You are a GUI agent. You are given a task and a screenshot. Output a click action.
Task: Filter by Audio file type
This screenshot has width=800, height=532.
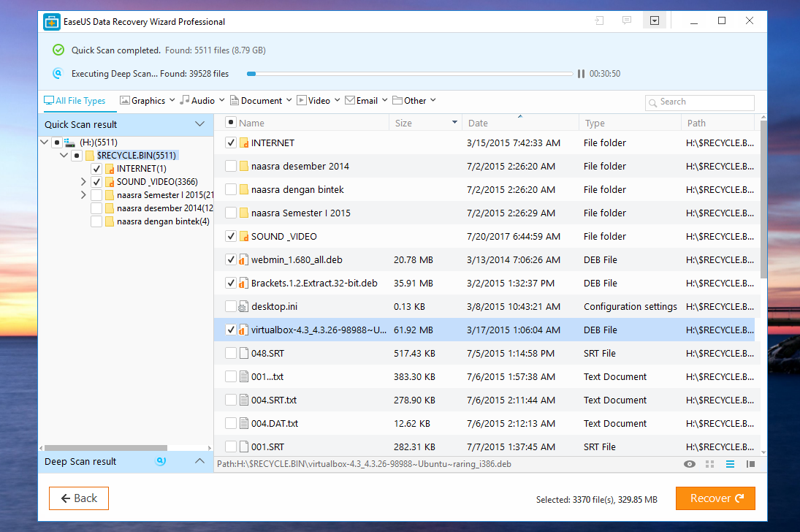point(202,101)
